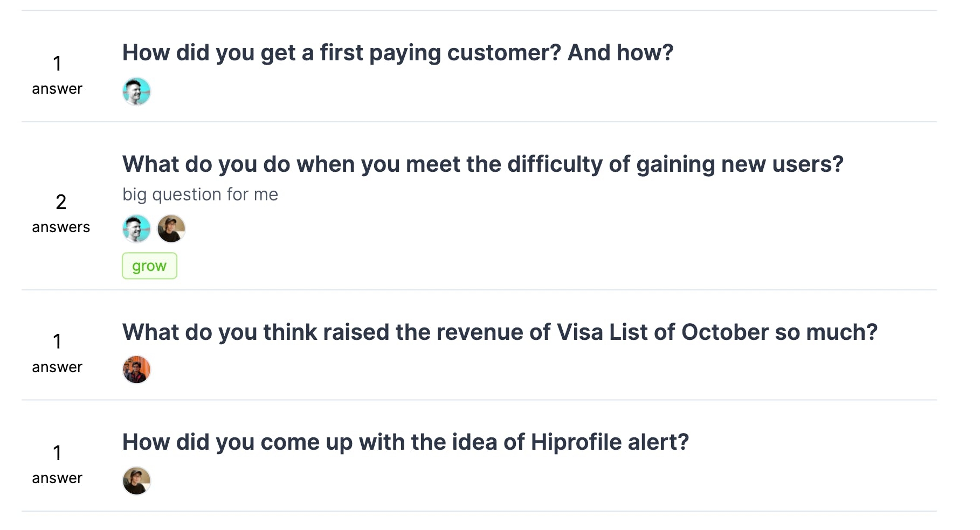Open the avatar under the Hiprofile alert question

click(136, 480)
